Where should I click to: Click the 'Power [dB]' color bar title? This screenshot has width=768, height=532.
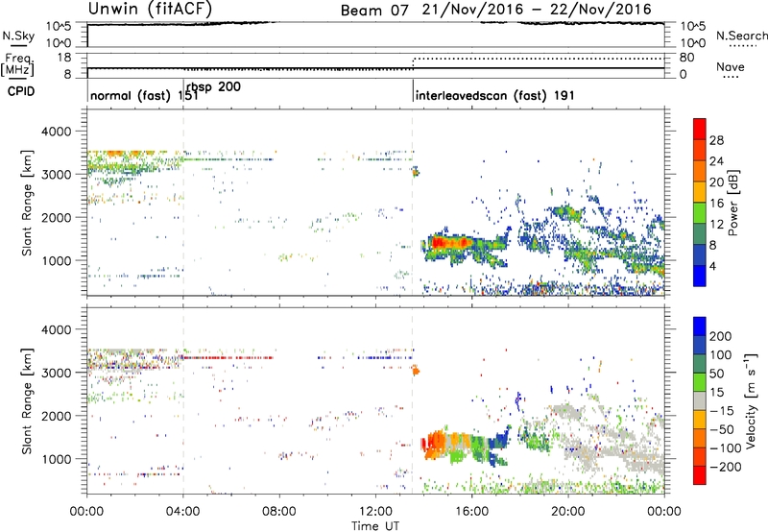click(733, 203)
